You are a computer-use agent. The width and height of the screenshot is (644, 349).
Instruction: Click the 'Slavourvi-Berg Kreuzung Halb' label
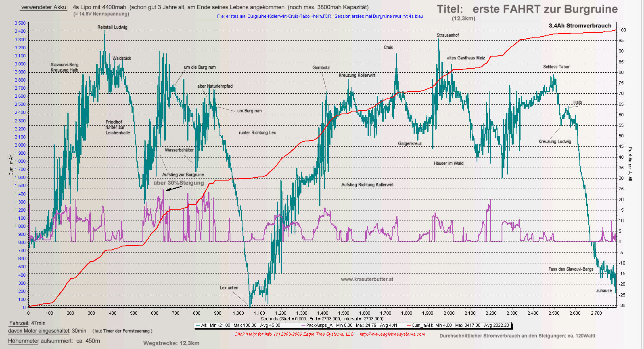(x=65, y=67)
